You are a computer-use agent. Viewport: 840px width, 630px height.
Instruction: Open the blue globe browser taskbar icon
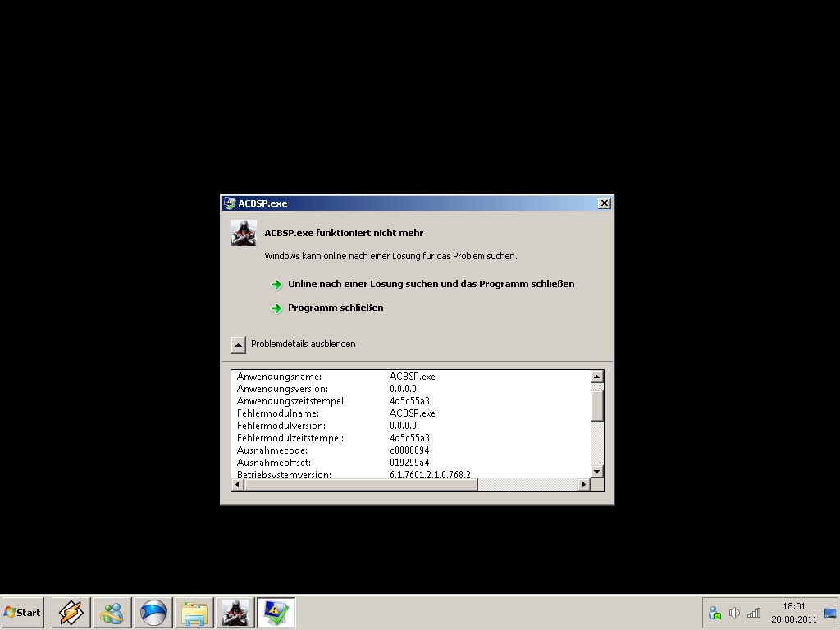click(x=153, y=612)
